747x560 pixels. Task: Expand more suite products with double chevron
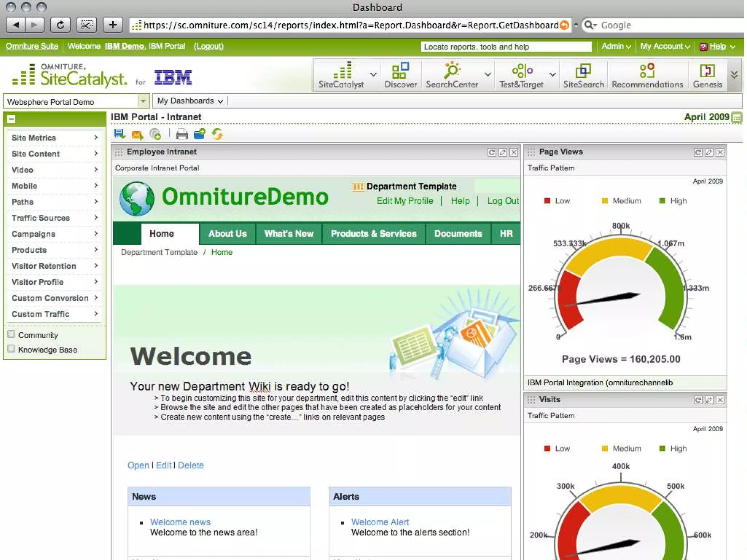click(x=734, y=75)
